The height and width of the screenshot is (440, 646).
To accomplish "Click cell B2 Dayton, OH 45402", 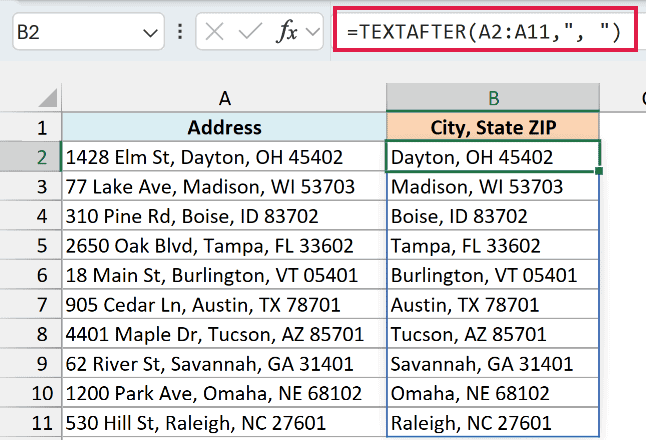I will click(x=493, y=157).
